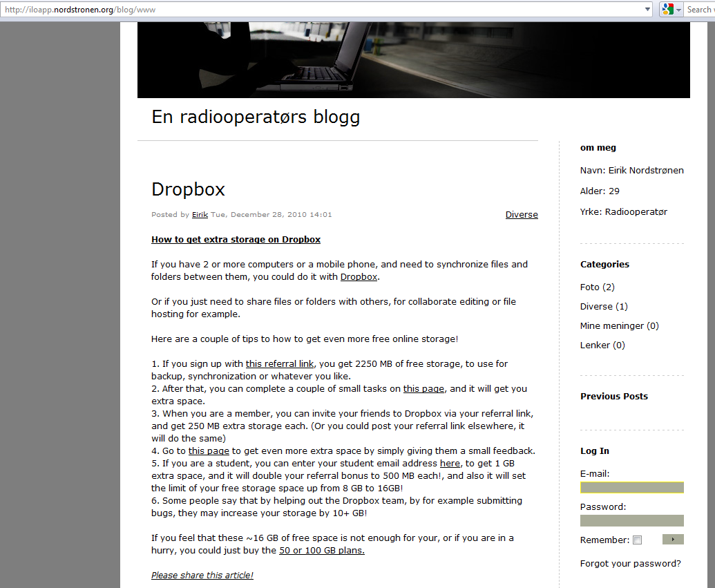Click the 'om meg' sidebar heading
Viewport: 715px width, 588px height.
598,148
